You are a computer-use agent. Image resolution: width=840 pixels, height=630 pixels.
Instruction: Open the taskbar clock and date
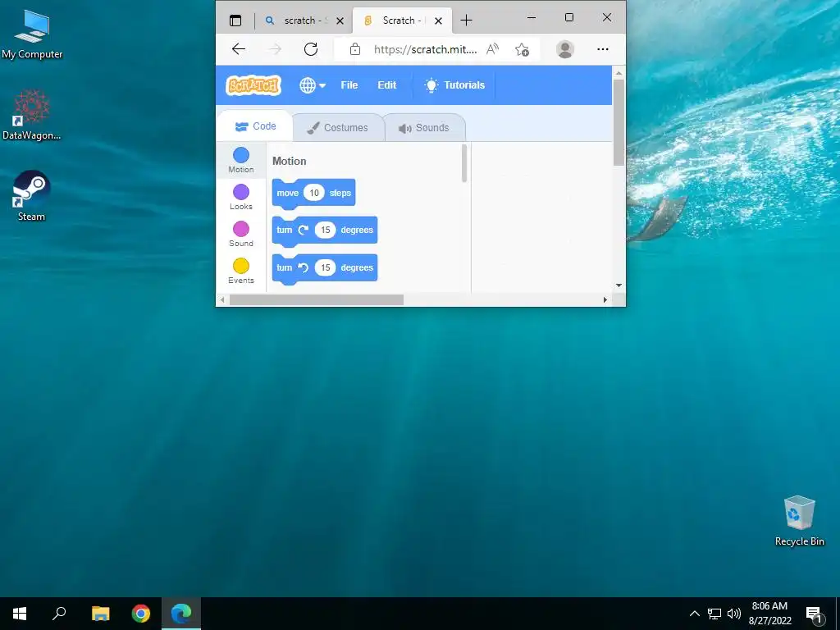click(x=769, y=614)
